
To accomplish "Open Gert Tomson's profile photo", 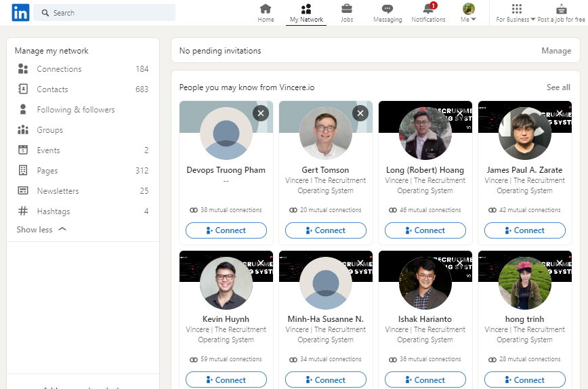I will pos(325,133).
